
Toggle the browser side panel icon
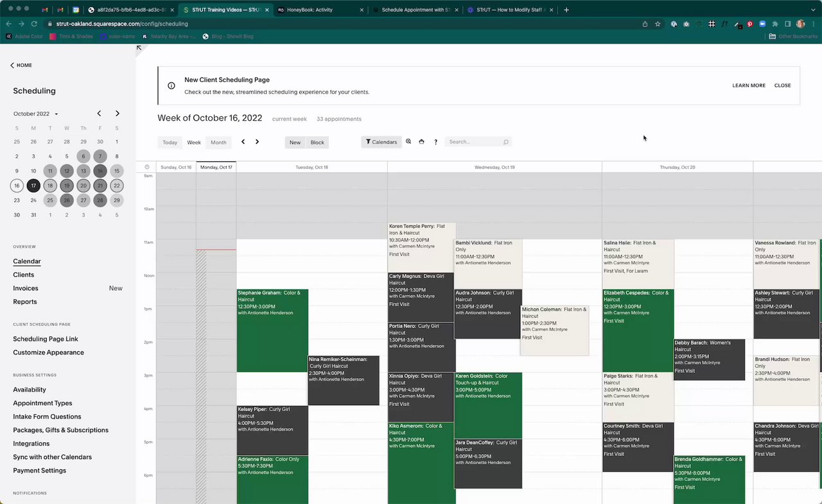coord(788,24)
